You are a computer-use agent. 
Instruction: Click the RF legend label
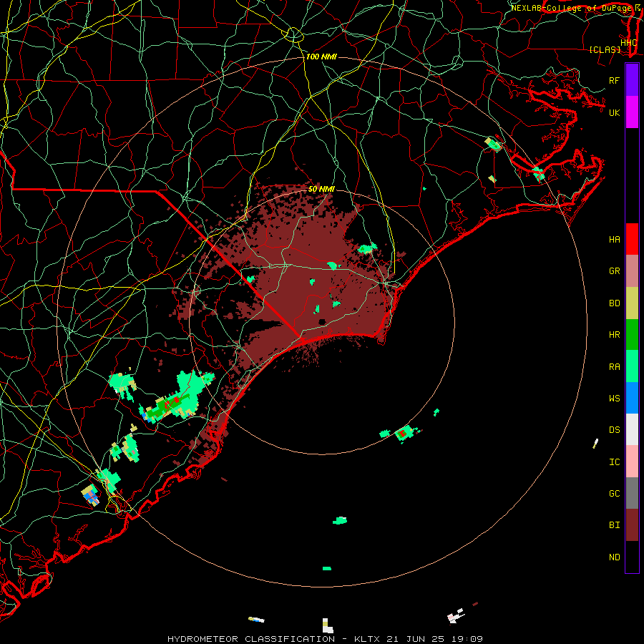(x=615, y=80)
